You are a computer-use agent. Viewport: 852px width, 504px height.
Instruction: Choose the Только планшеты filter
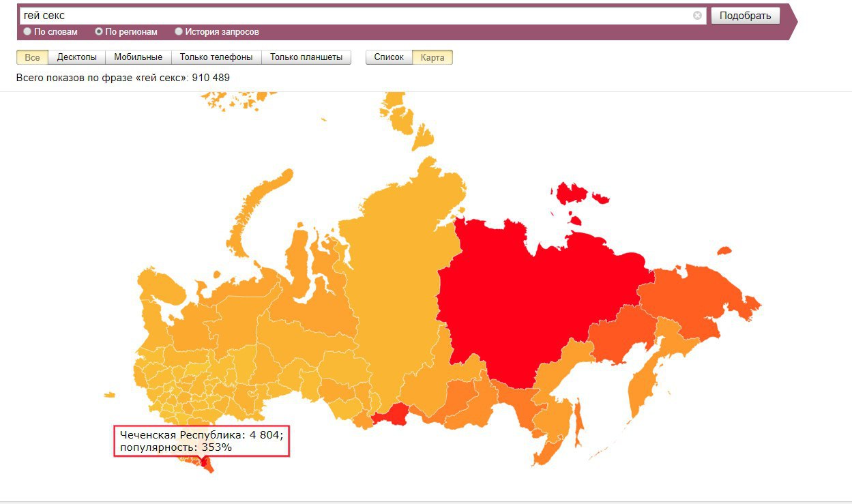306,57
